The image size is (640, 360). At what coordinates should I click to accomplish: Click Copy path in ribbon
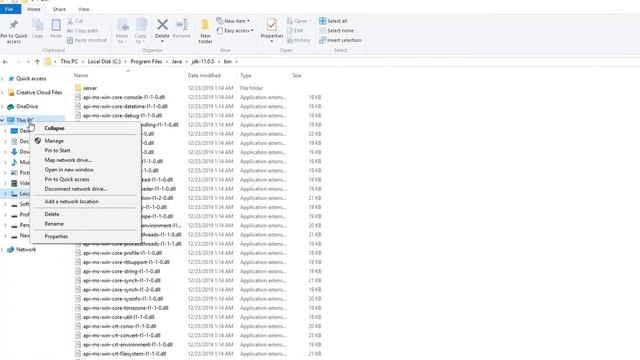pos(82,31)
